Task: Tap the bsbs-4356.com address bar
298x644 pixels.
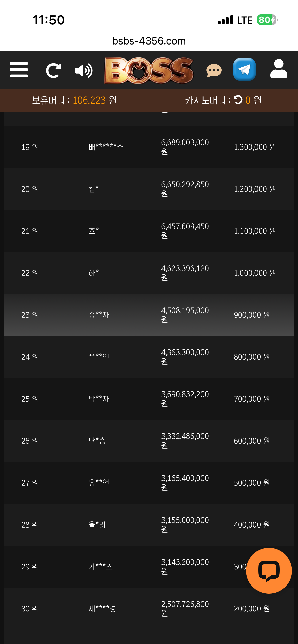Action: [x=149, y=41]
